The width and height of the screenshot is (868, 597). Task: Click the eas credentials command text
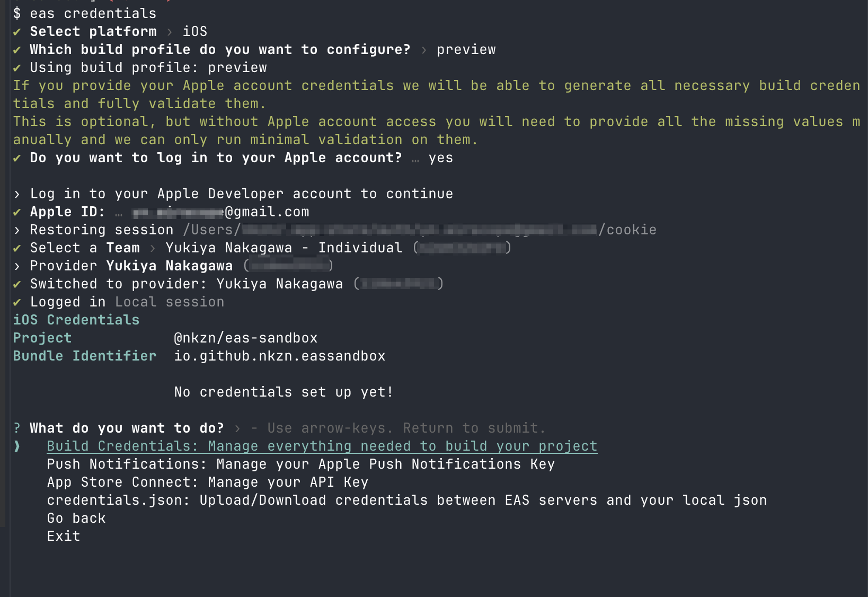(93, 14)
